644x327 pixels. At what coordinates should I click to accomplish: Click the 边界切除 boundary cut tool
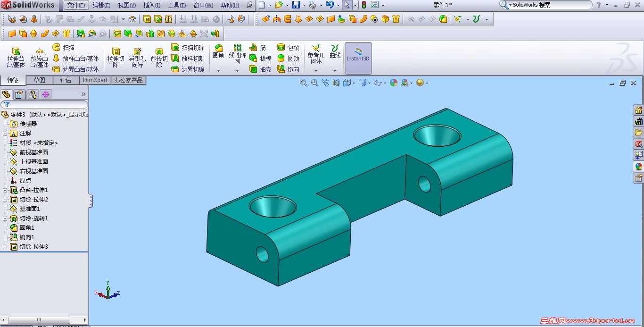[x=188, y=69]
